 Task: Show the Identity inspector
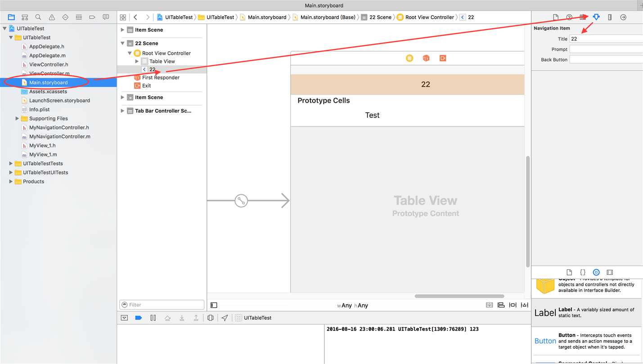tap(583, 17)
